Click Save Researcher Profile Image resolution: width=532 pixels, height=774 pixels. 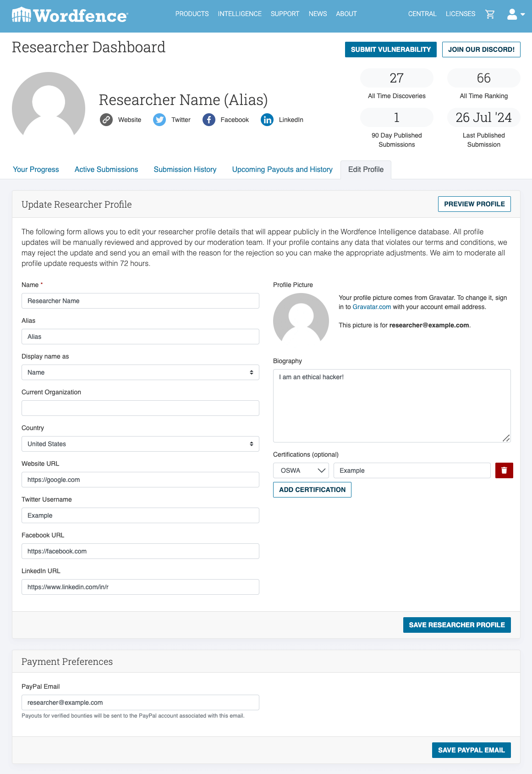(x=457, y=625)
